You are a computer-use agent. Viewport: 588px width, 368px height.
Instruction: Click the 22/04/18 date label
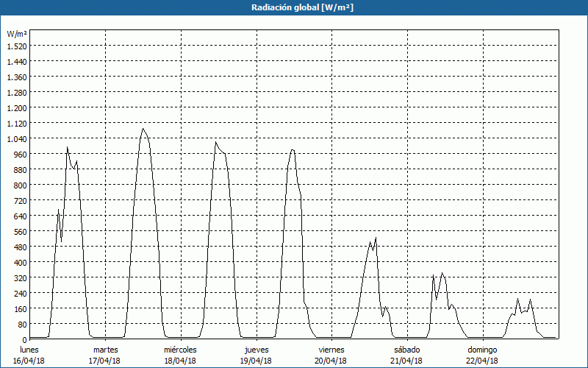(x=482, y=361)
